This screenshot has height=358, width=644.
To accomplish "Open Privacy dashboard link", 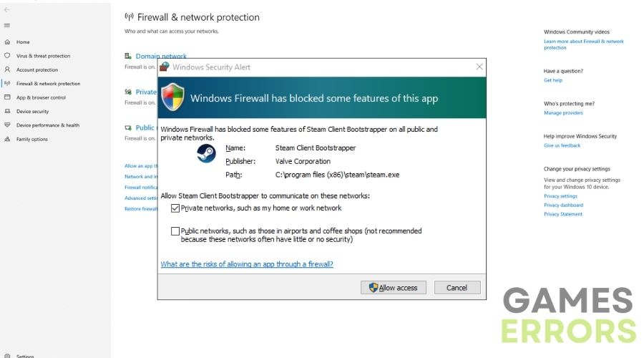I will [563, 205].
